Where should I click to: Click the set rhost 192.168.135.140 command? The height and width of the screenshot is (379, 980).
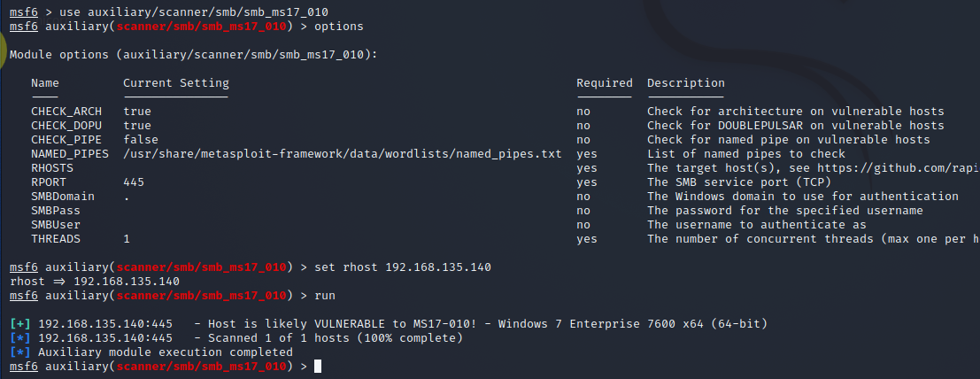[x=403, y=267]
